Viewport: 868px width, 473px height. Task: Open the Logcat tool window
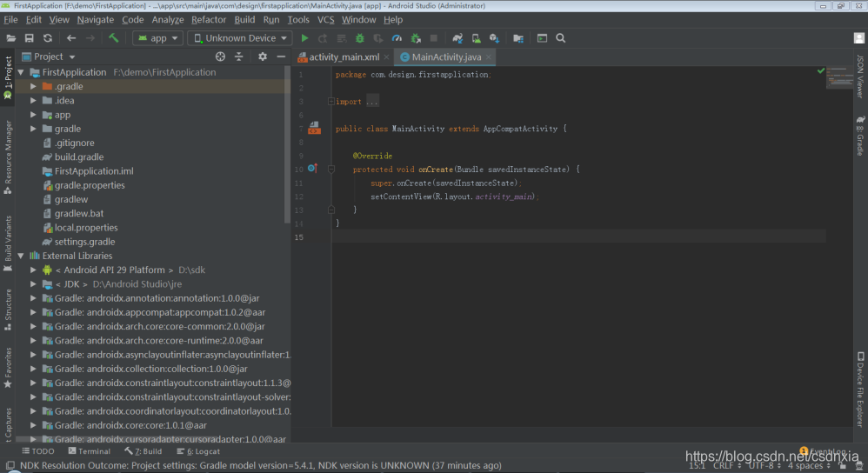pyautogui.click(x=198, y=451)
